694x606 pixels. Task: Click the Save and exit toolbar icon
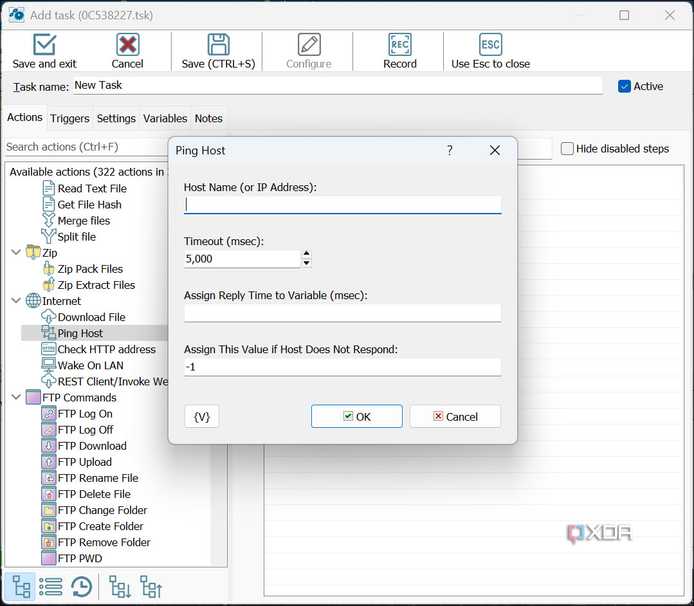pos(44,45)
